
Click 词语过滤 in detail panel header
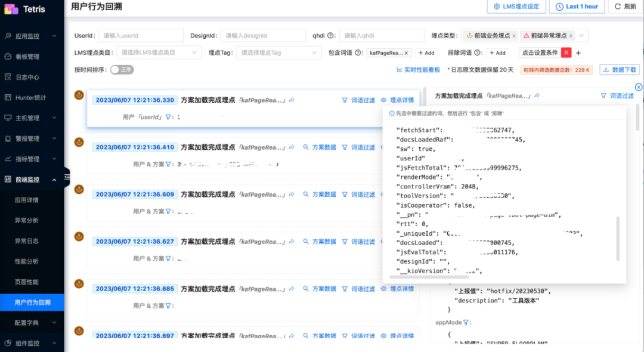pos(617,95)
